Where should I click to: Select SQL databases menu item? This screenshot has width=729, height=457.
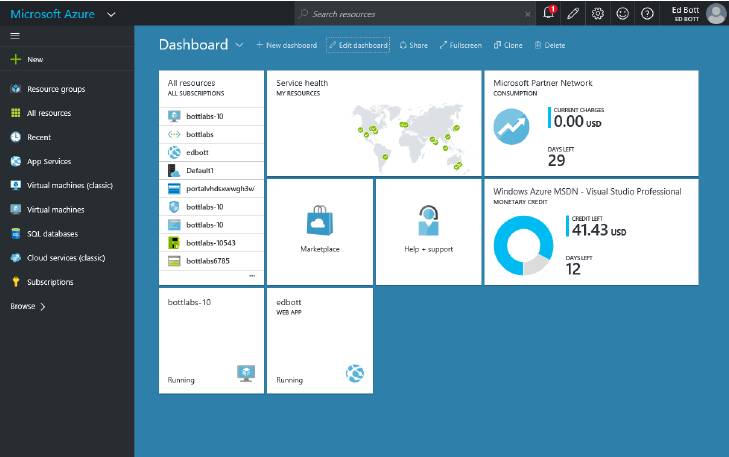(x=52, y=234)
